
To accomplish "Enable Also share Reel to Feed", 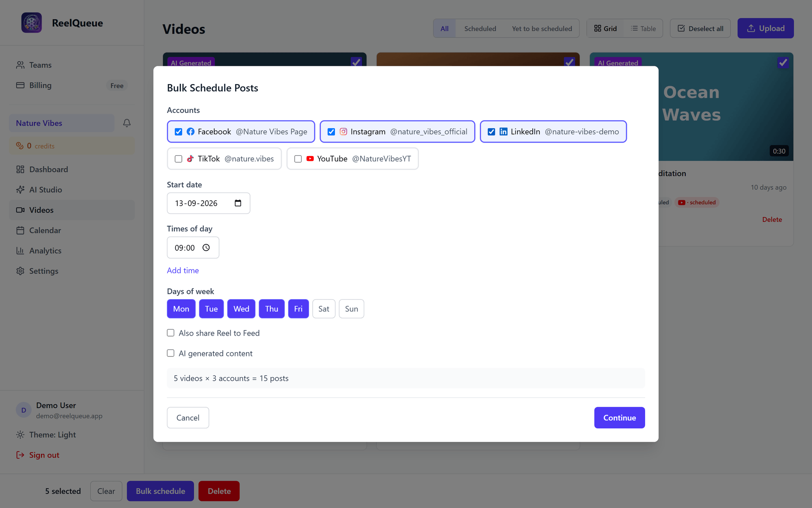I will (171, 333).
